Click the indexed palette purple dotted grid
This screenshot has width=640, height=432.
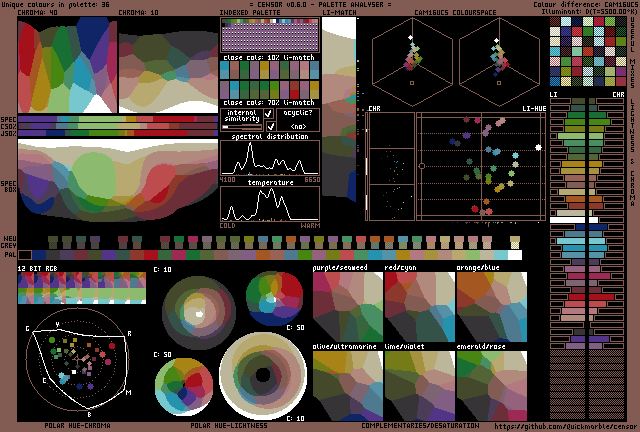[x=270, y=37]
